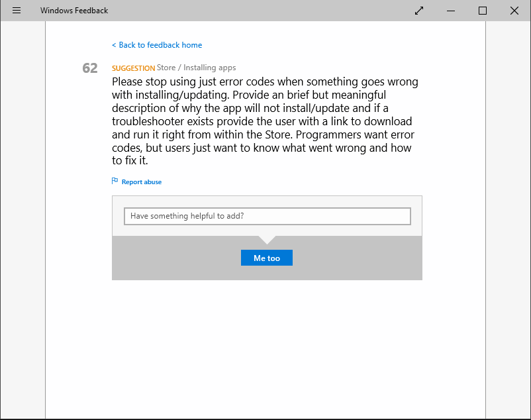Click the 62 upvote count

(90, 68)
